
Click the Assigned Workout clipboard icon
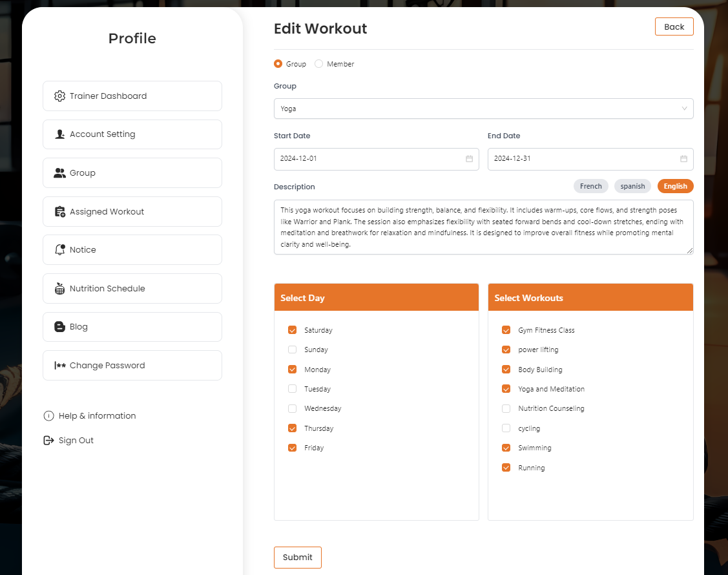[x=59, y=212]
